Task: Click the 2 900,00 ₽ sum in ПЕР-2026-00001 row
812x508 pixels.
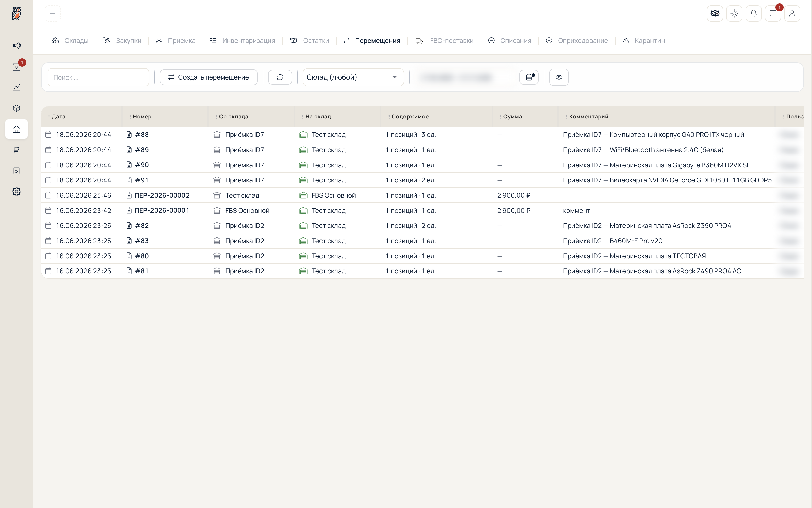Action: click(514, 210)
